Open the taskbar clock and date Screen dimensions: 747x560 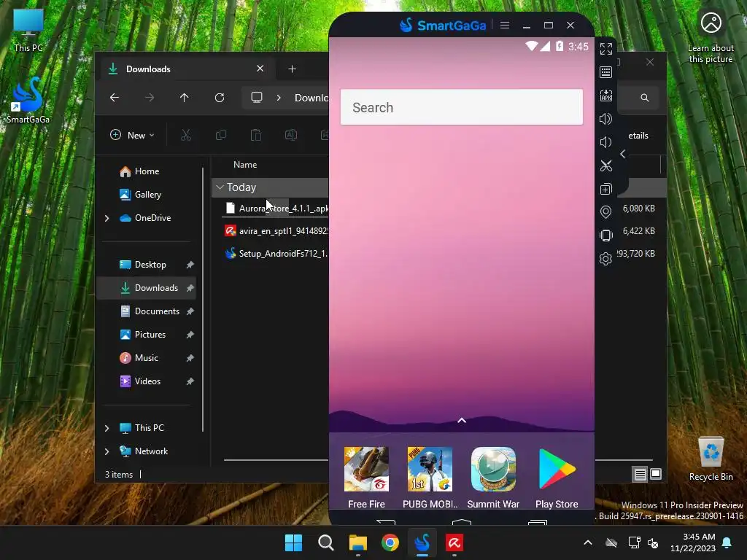(693, 542)
